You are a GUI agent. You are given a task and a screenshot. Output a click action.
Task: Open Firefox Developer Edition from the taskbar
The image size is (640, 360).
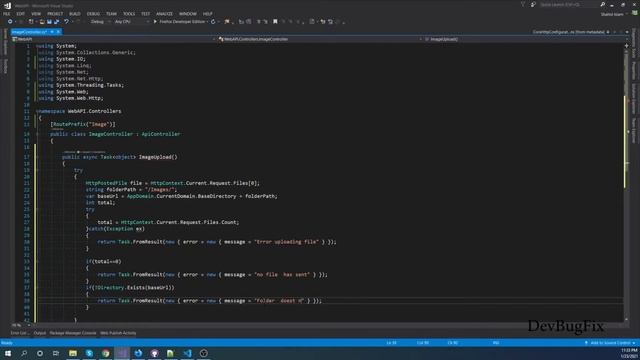(138, 353)
